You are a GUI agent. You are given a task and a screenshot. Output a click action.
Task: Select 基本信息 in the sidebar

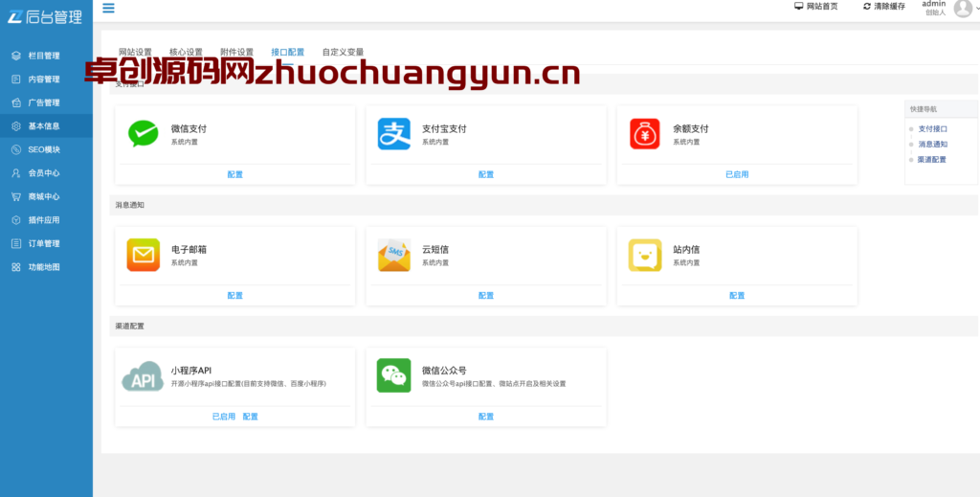point(46,126)
